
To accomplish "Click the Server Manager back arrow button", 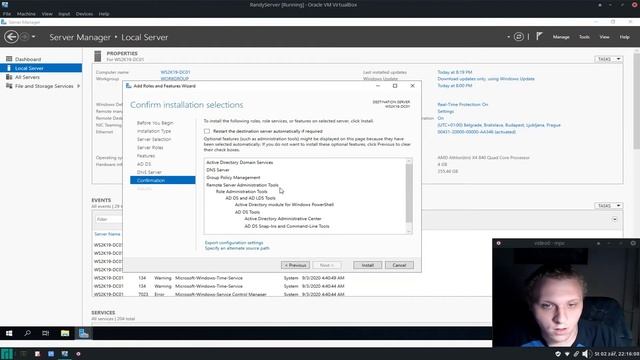I will (x=11, y=37).
